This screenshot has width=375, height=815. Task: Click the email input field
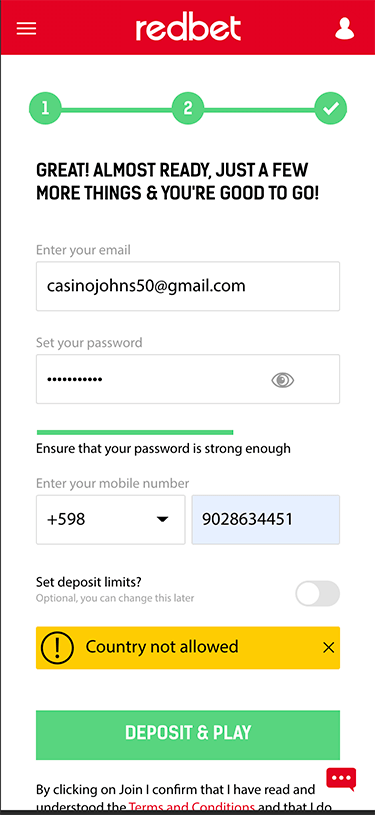(x=188, y=286)
